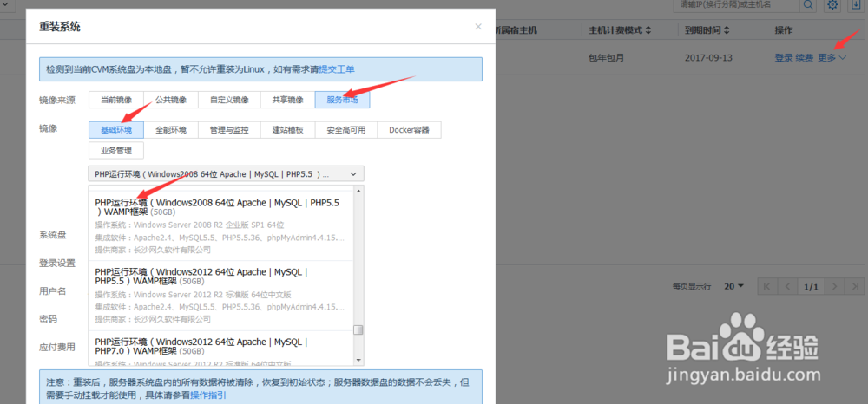Pick Windows2012 PHP7.0 WAMP option
This screenshot has width=868, height=404.
point(220,349)
